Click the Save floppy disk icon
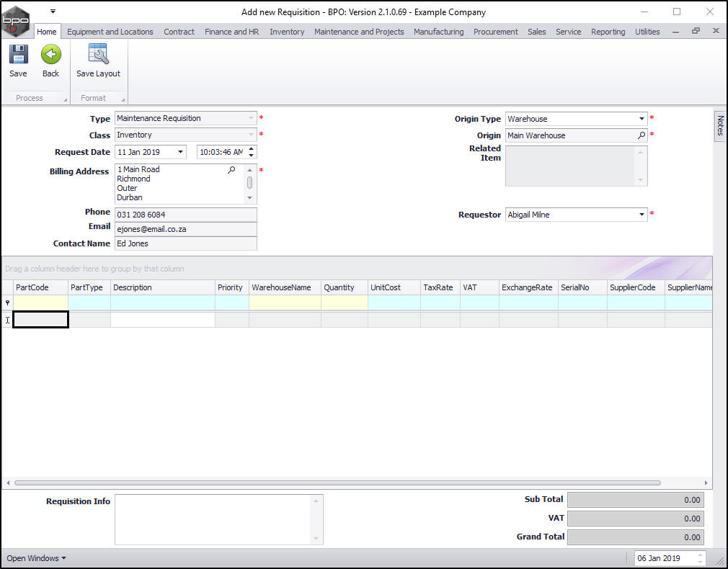728x569 pixels. coord(18,54)
